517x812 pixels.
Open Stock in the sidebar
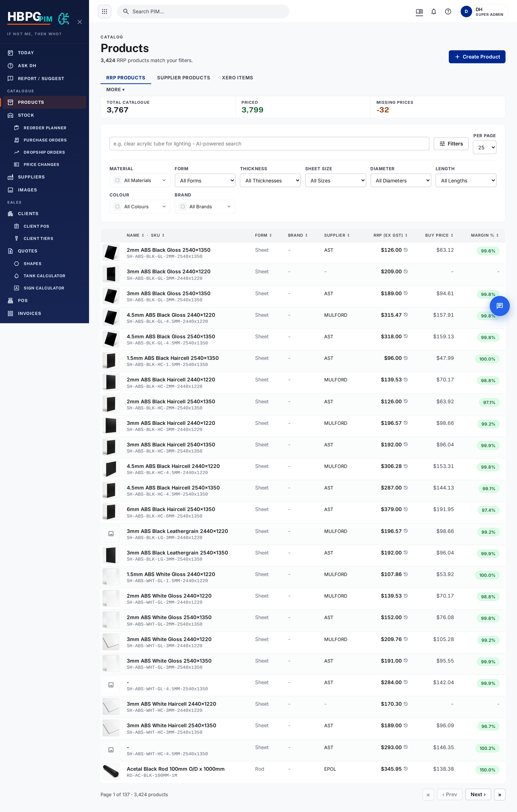pos(45,115)
